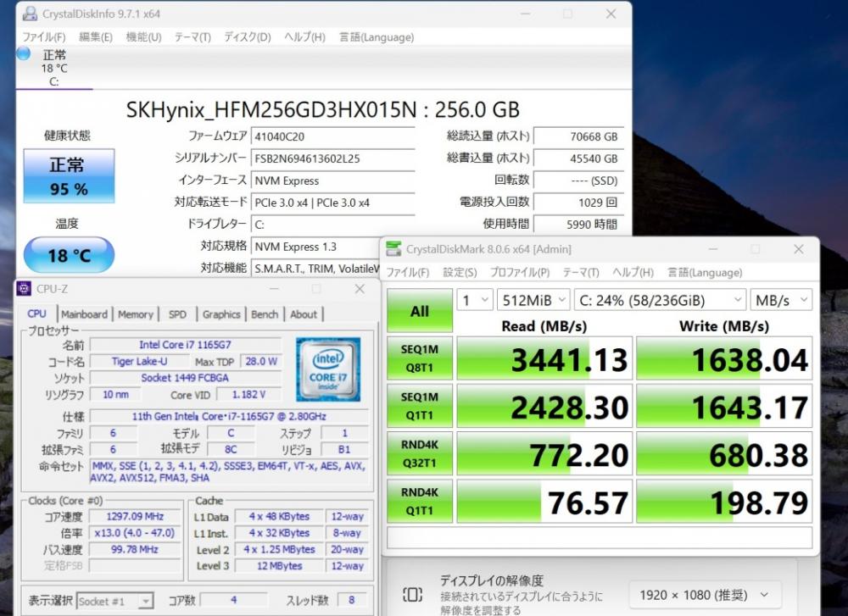Open the Socket #1 selection dropdown in CPU-Z
The image size is (848, 616).
pos(114,601)
